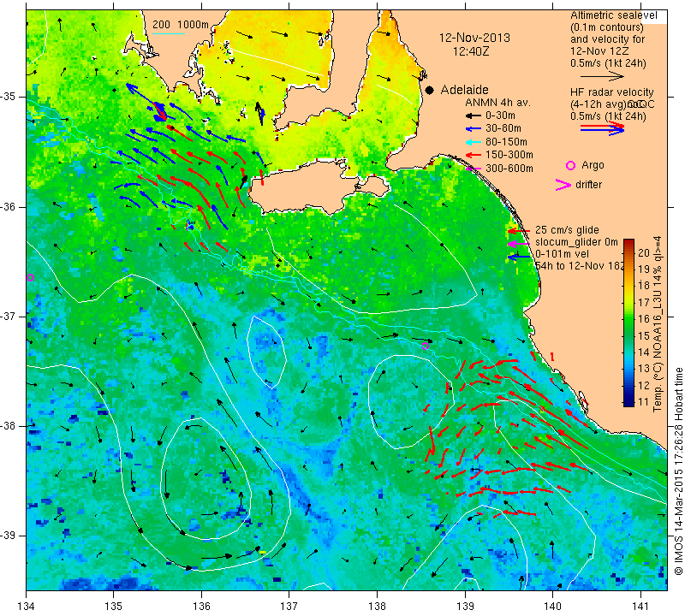Click the blue 0-101m vel arrow
Image resolution: width=685 pixels, height=616 pixels.
coord(519,258)
